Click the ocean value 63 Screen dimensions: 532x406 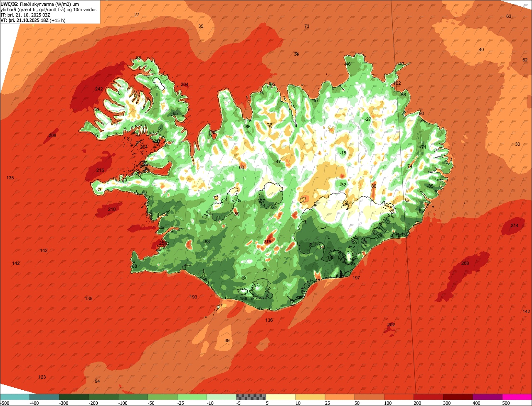509,16
